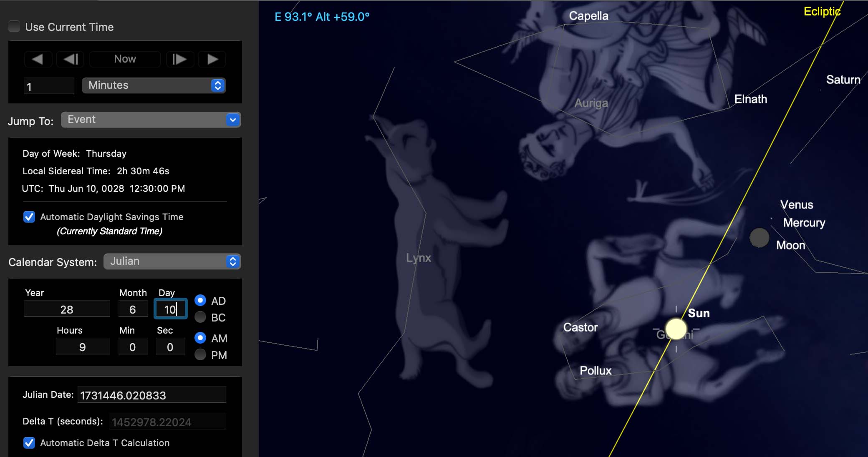The image size is (868, 457).
Task: Open the Minutes time unit dropdown
Action: pos(154,85)
